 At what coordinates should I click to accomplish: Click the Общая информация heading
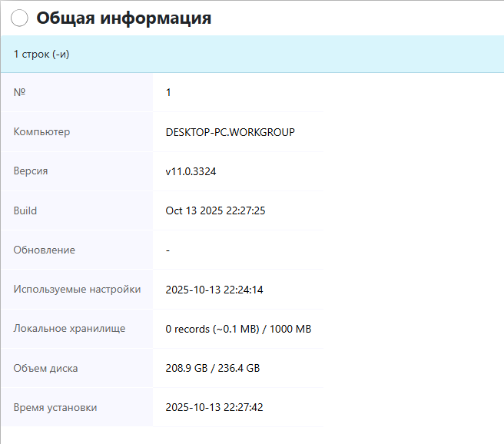click(124, 18)
